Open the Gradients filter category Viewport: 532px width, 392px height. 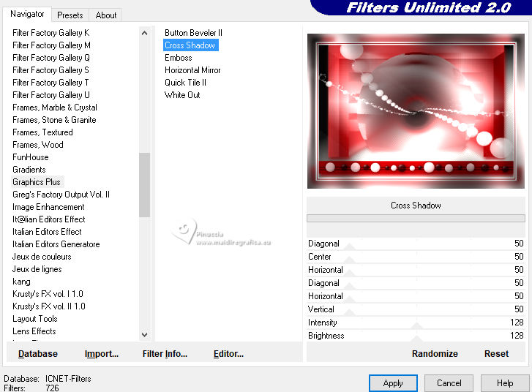point(29,170)
